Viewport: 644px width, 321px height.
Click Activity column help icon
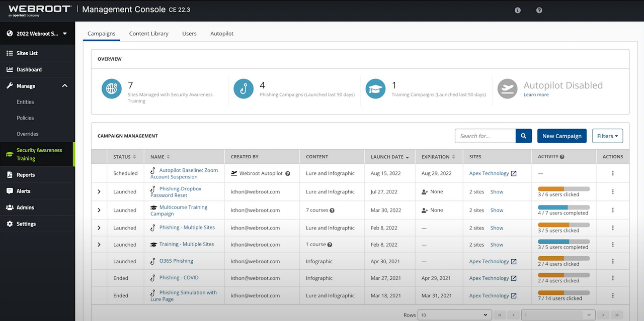pos(562,157)
